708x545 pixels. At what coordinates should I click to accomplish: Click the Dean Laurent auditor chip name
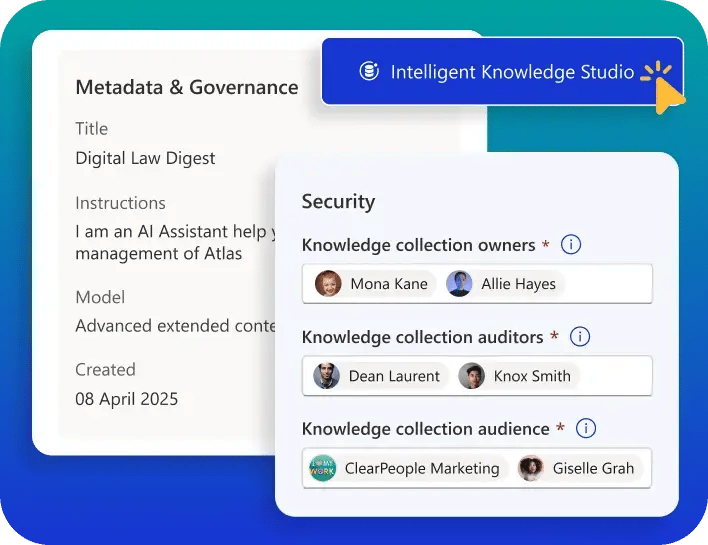pos(394,376)
